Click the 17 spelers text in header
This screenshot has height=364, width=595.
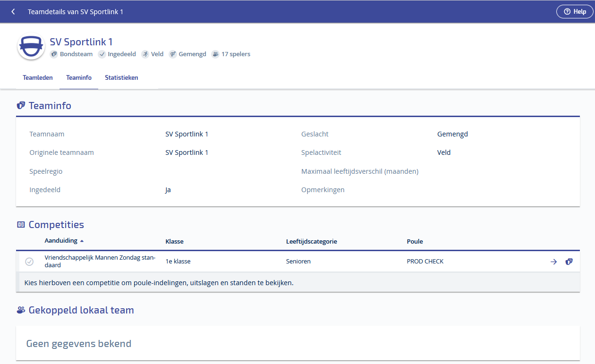pos(236,54)
